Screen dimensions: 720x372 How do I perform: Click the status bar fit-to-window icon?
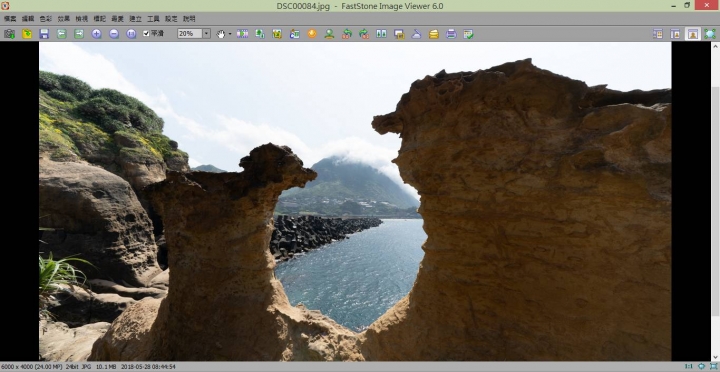coord(701,366)
